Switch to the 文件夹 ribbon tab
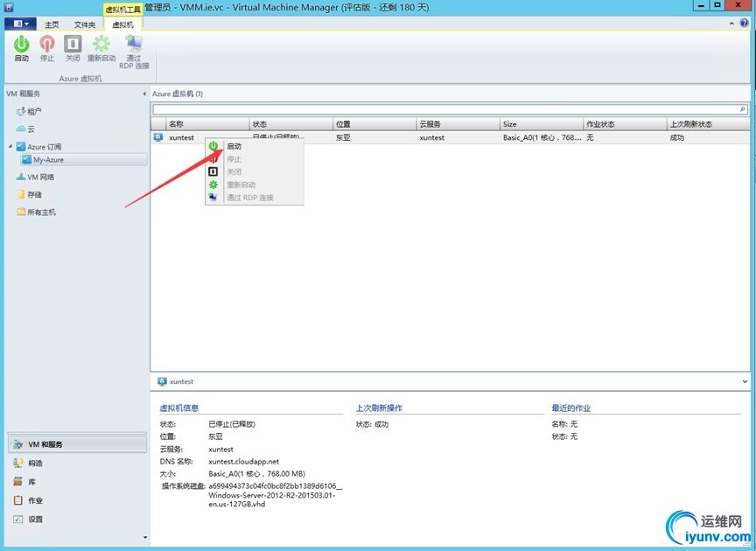Screen dimensions: 756x551 [x=85, y=24]
